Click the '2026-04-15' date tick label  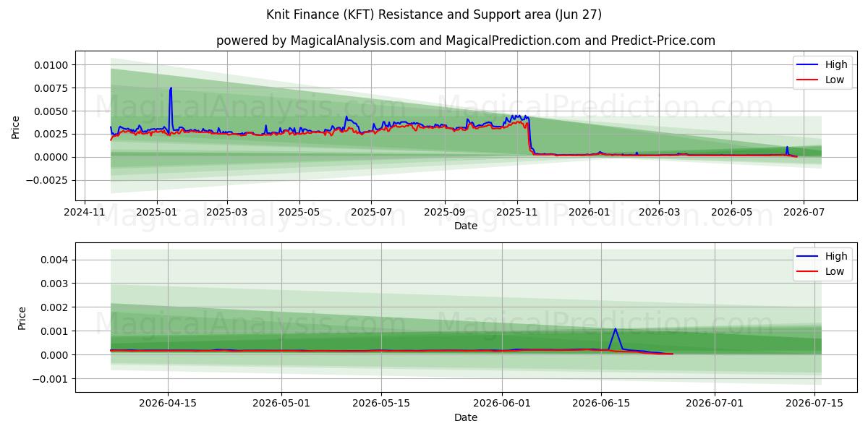click(x=168, y=404)
